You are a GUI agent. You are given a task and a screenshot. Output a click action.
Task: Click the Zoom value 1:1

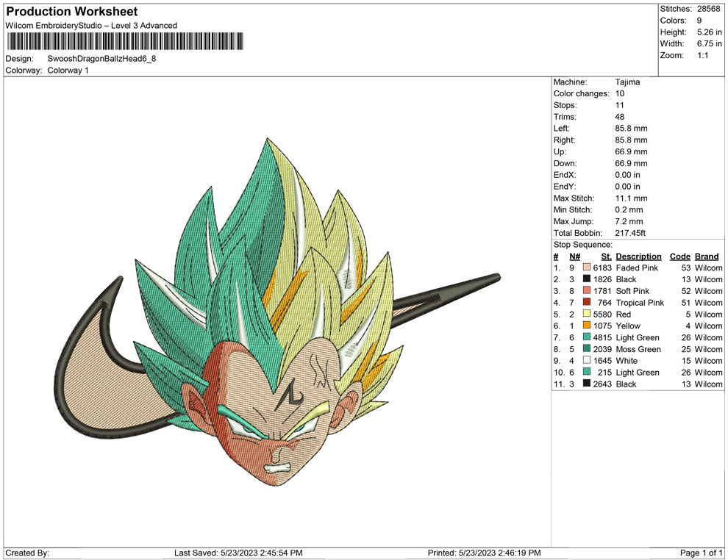[702, 55]
